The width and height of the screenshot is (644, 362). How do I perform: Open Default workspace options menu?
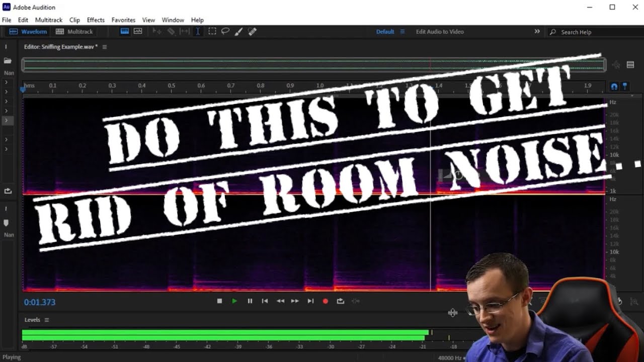click(402, 32)
